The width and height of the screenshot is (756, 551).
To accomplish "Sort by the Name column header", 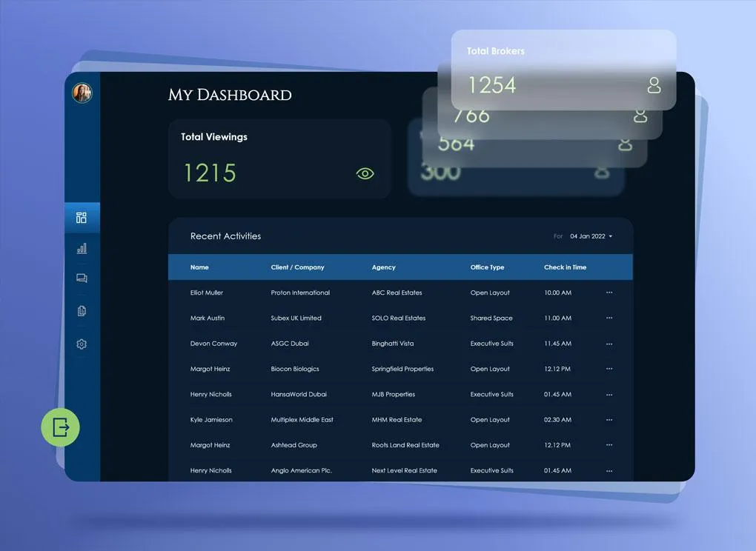I will pos(199,267).
